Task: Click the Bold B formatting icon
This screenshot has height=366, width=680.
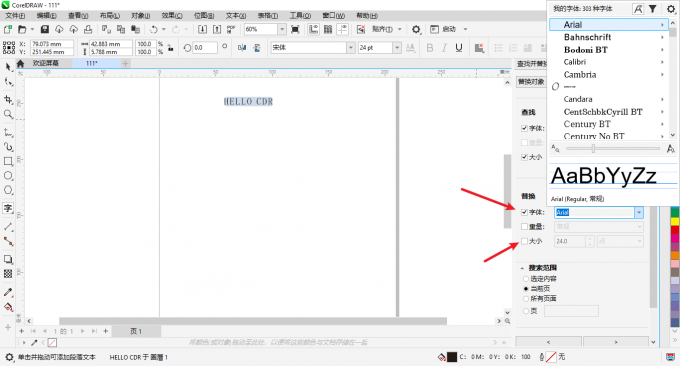Action: 430,48
